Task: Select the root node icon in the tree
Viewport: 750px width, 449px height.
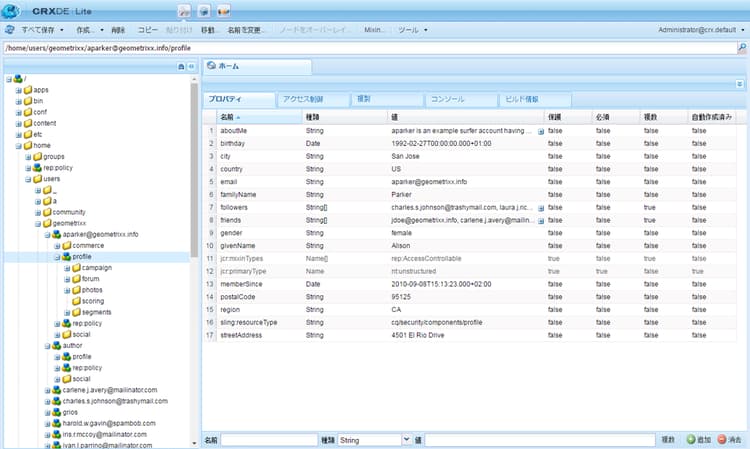Action: [18, 78]
